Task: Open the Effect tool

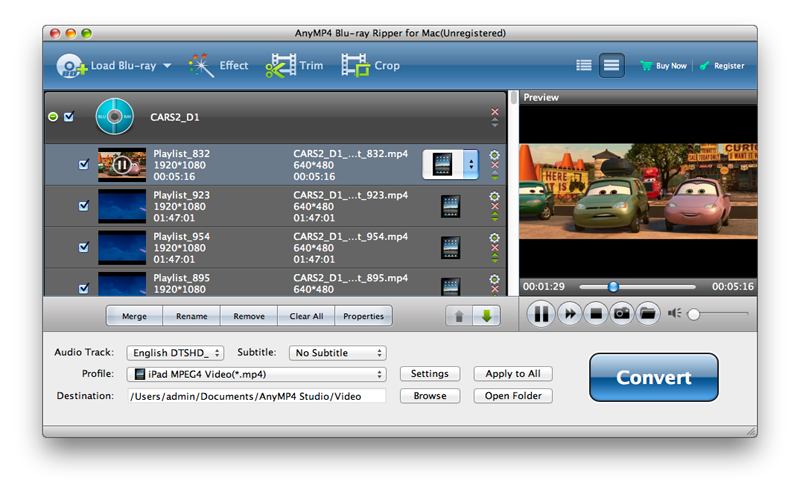Action: 219,66
